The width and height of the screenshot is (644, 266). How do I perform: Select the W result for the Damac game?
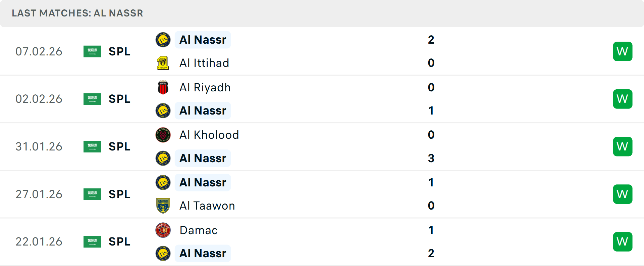(623, 241)
